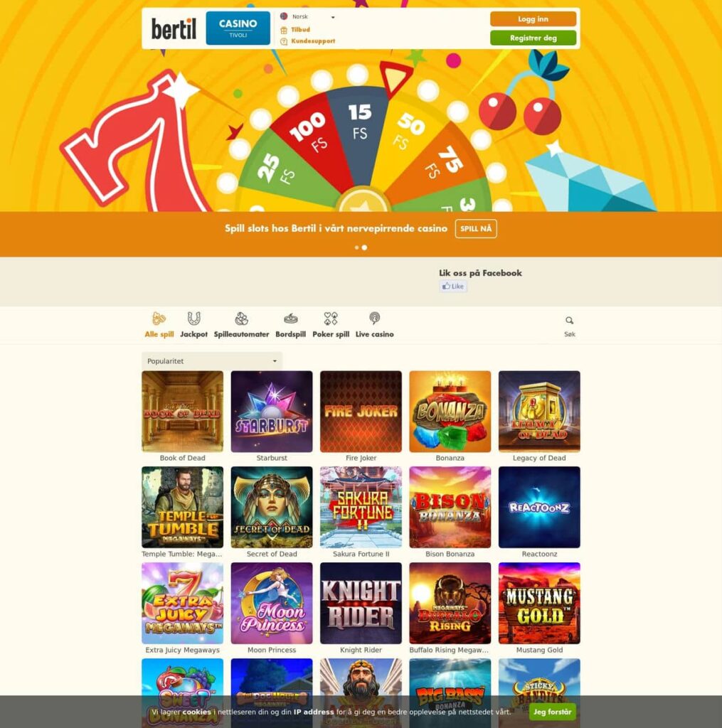Click the Logg inn button
722x728 pixels.
[x=533, y=19]
